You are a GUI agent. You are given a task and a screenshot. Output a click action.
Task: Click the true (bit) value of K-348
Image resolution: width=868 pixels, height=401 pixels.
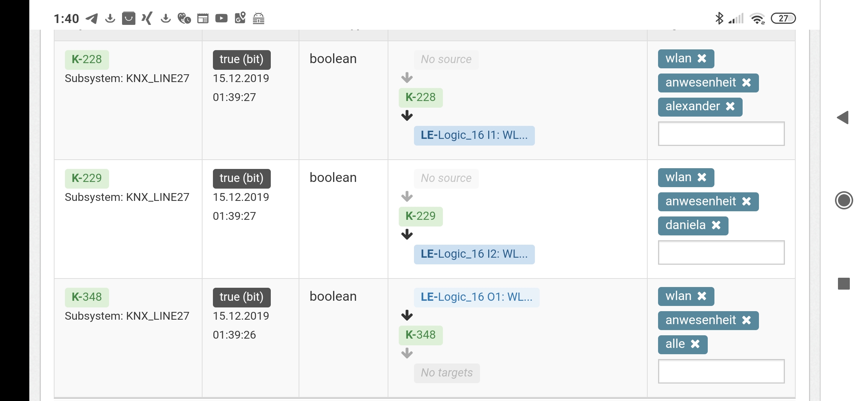[241, 297]
